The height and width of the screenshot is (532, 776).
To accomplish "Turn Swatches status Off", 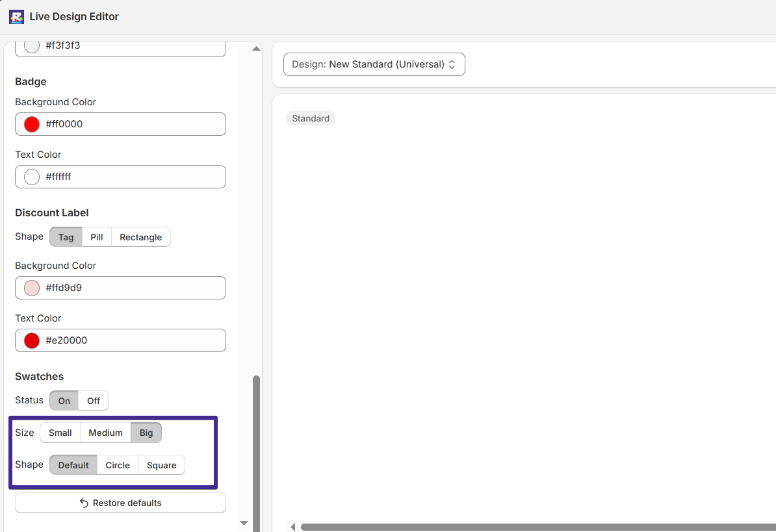I will click(x=94, y=401).
